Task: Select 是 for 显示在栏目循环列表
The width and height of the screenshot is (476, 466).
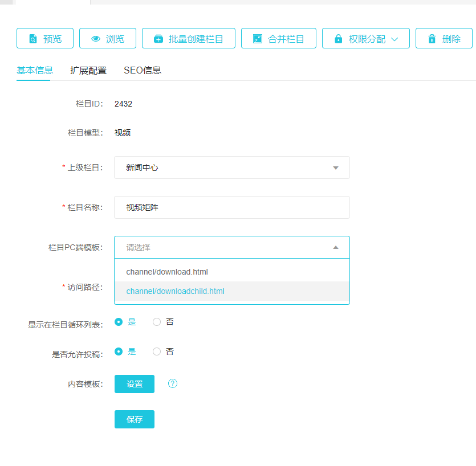Action: pos(119,322)
